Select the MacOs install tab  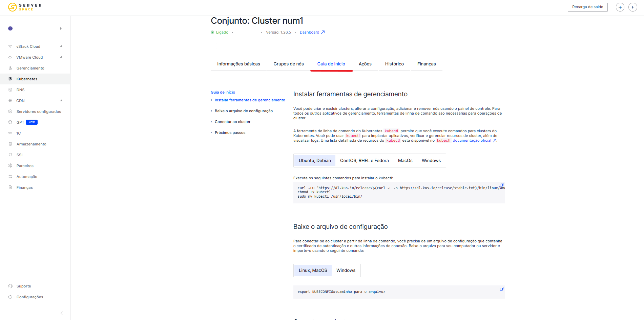coord(405,161)
